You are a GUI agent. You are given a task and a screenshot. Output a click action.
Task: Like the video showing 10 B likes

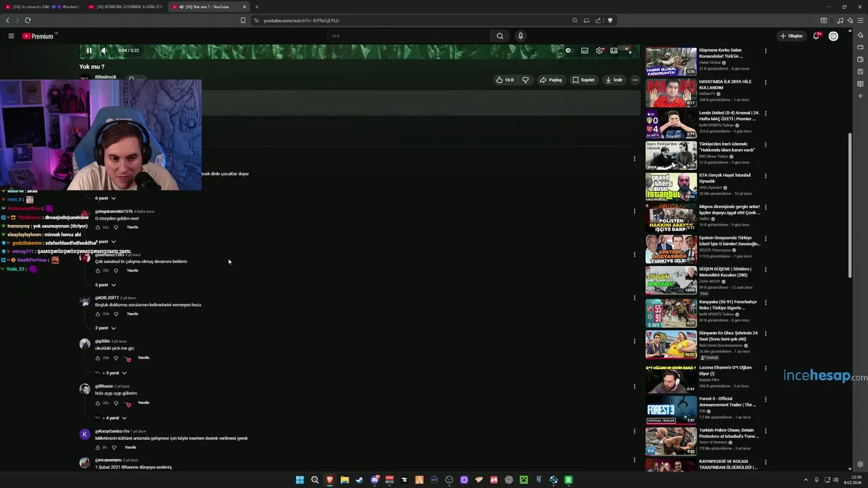(x=505, y=80)
